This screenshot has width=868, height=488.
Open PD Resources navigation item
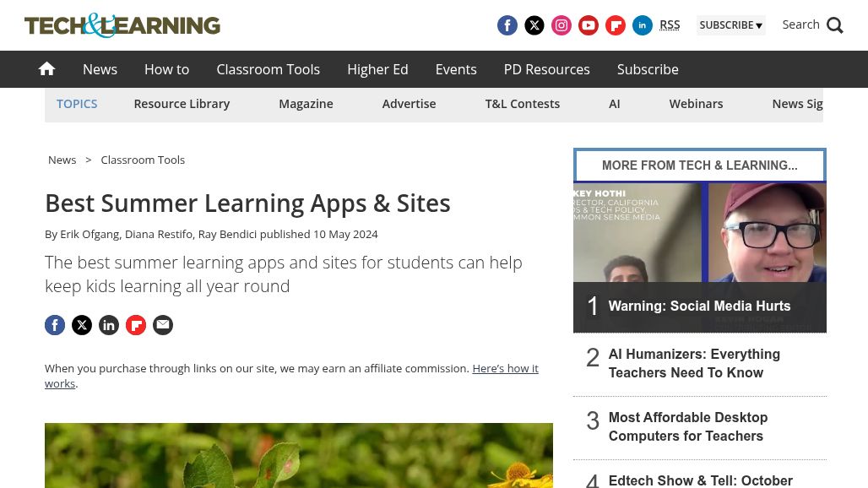(546, 69)
